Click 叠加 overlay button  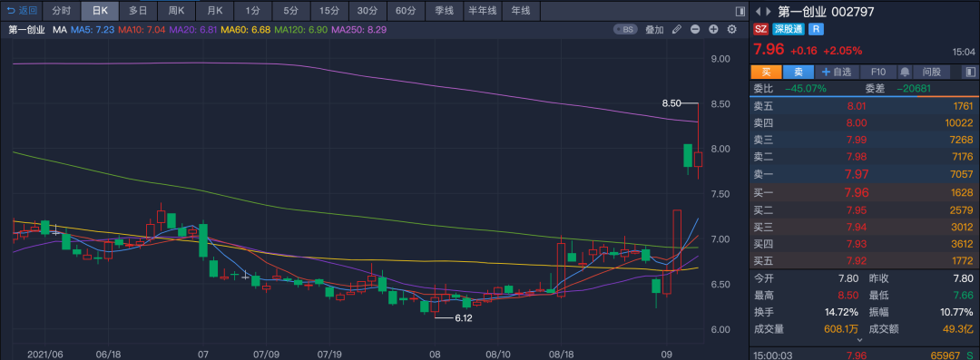(x=654, y=29)
